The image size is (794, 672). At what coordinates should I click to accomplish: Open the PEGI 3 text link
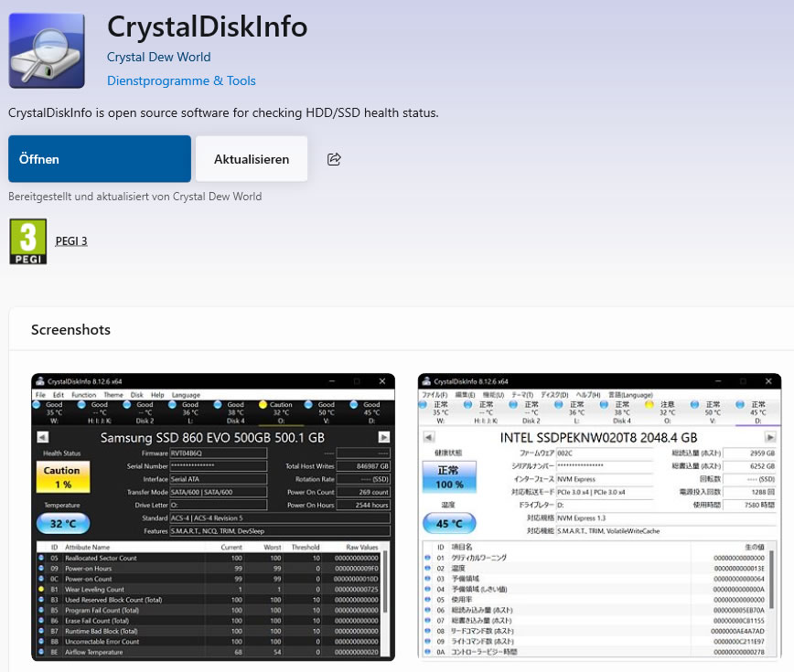click(x=71, y=241)
